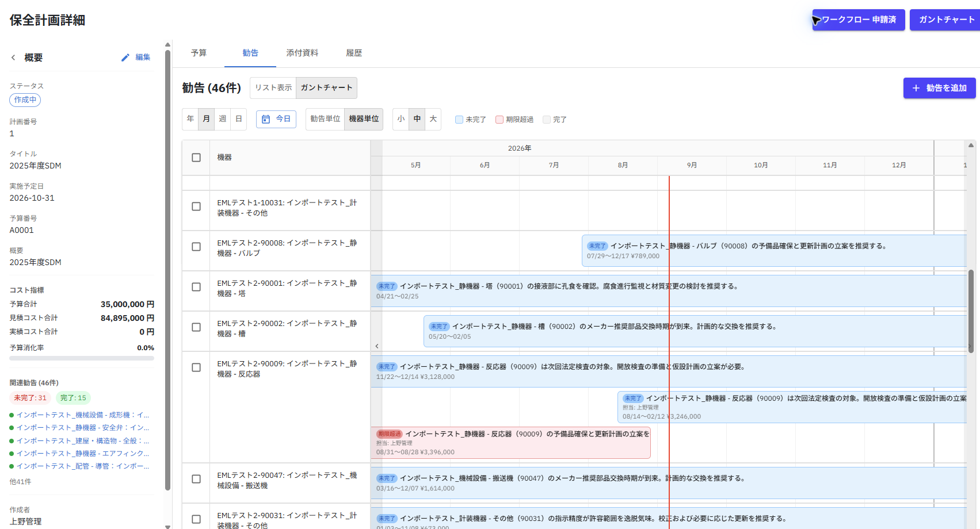This screenshot has height=529, width=980.
Task: Choose 中 row size
Action: pos(417,119)
